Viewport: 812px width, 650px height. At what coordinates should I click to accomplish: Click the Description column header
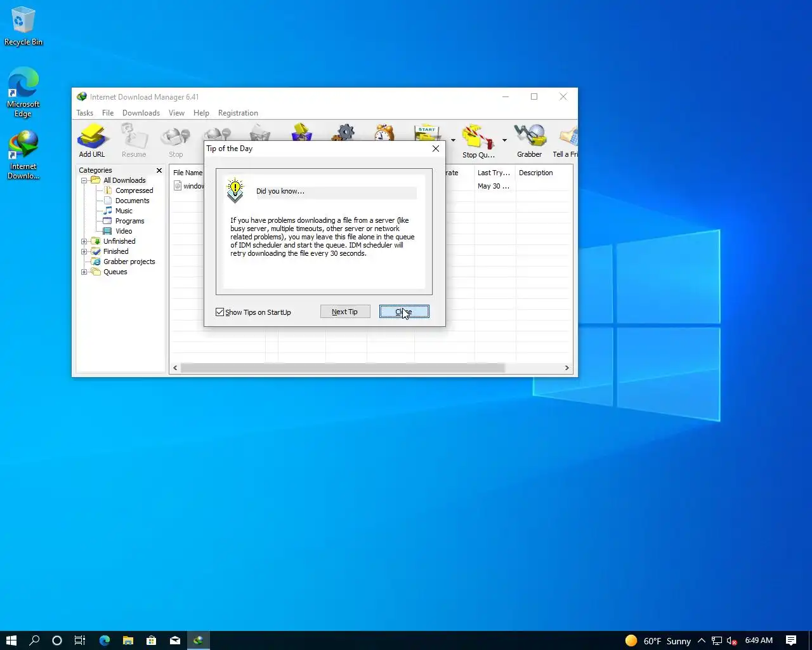544,173
